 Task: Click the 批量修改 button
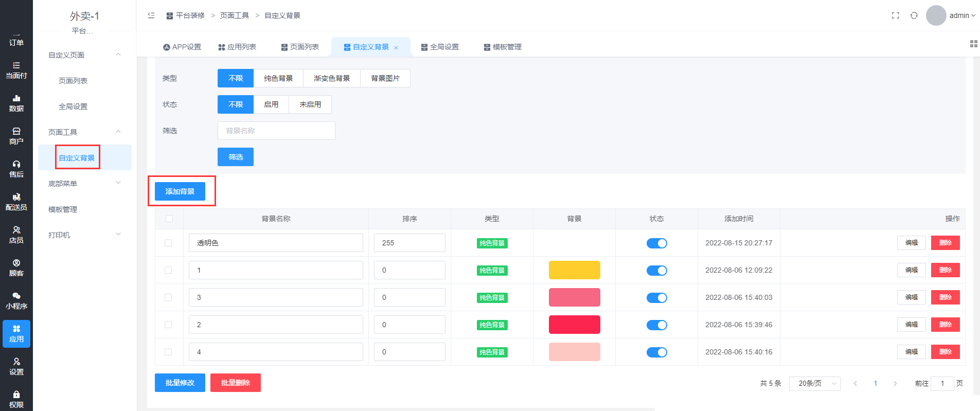pos(180,383)
